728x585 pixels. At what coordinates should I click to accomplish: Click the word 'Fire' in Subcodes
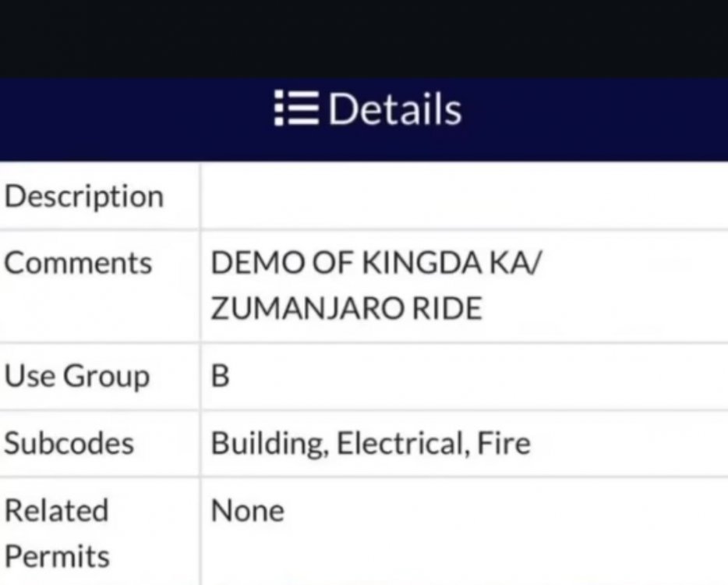point(506,444)
